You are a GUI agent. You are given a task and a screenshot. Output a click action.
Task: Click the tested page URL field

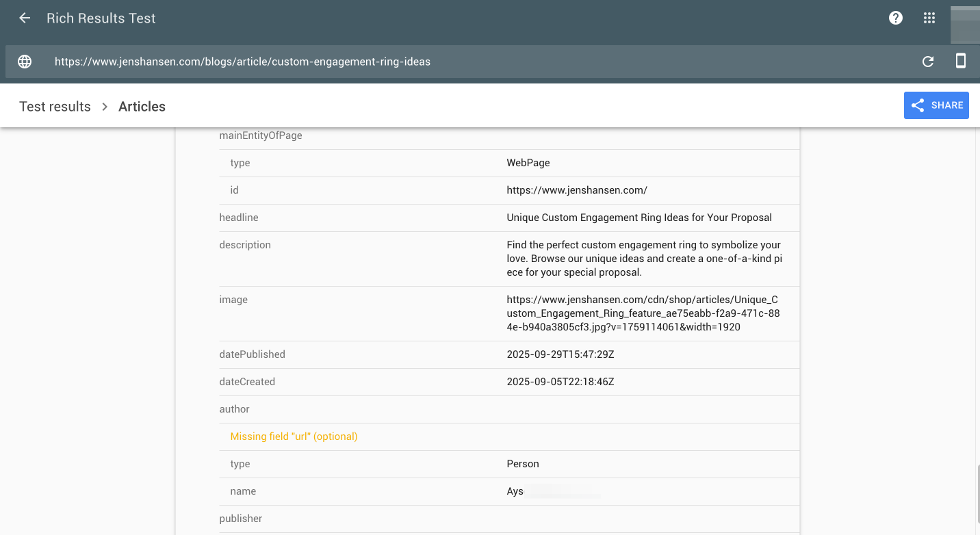pyautogui.click(x=243, y=61)
